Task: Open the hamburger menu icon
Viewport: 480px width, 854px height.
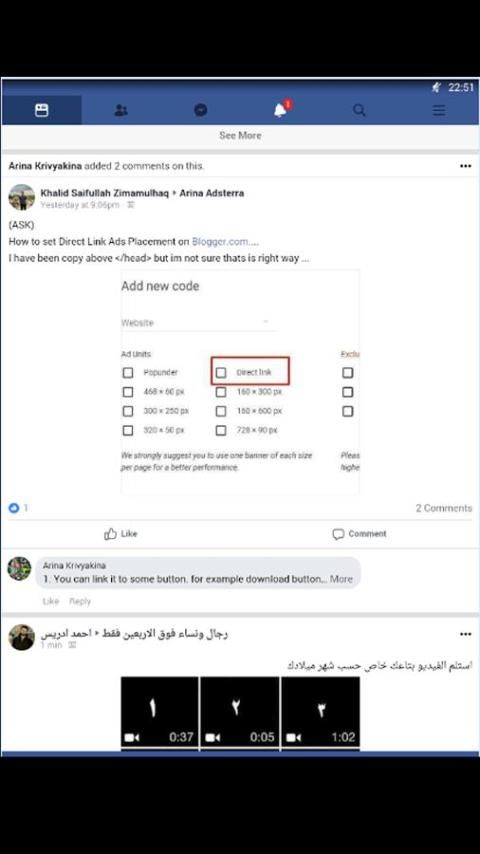Action: (439, 111)
